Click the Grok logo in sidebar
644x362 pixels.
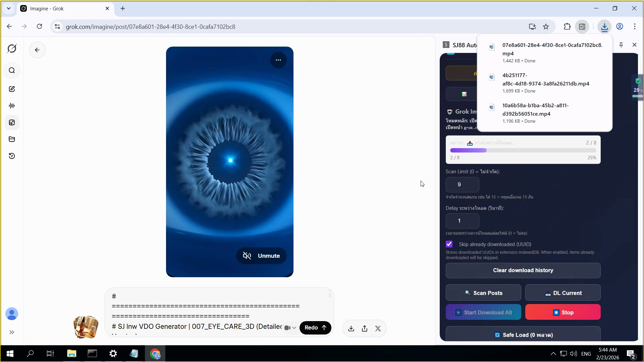click(x=12, y=49)
